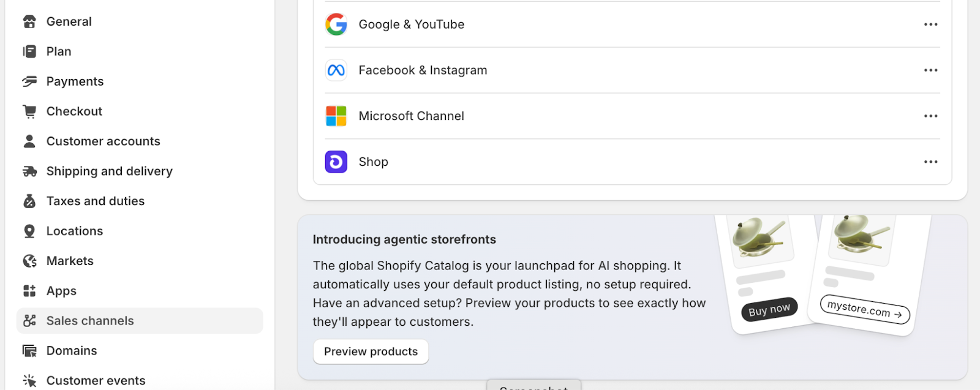Open Payments settings
980x390 pixels.
coord(140,81)
